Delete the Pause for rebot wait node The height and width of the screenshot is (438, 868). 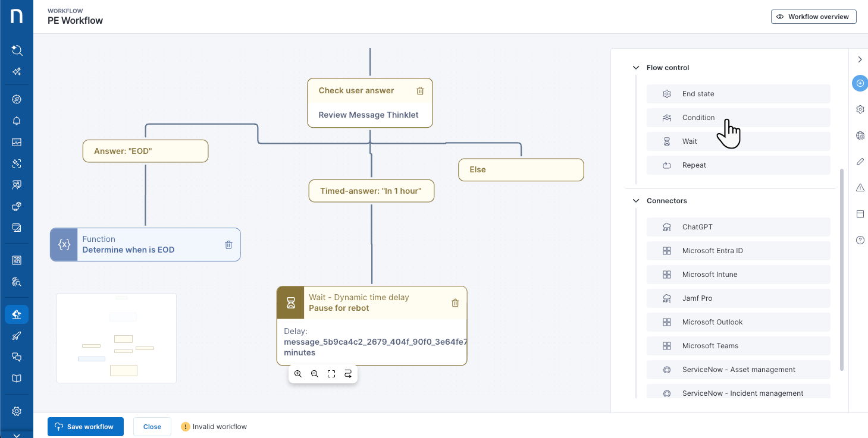click(x=455, y=303)
